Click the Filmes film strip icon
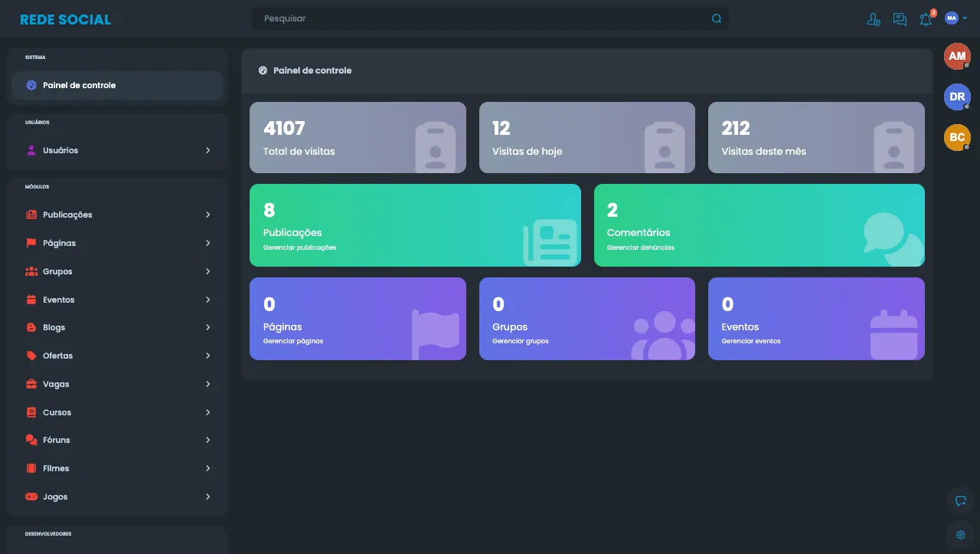980x554 pixels. [31, 468]
